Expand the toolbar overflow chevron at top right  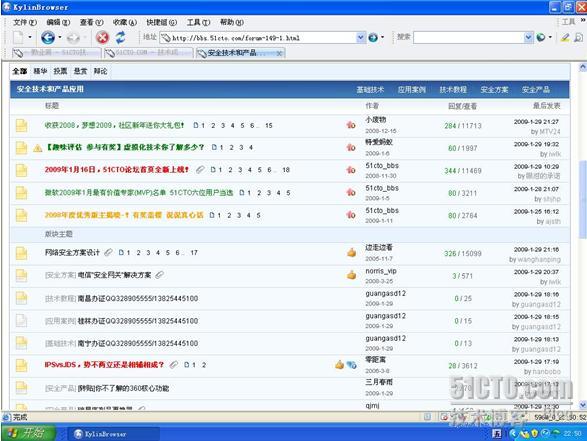point(583,20)
